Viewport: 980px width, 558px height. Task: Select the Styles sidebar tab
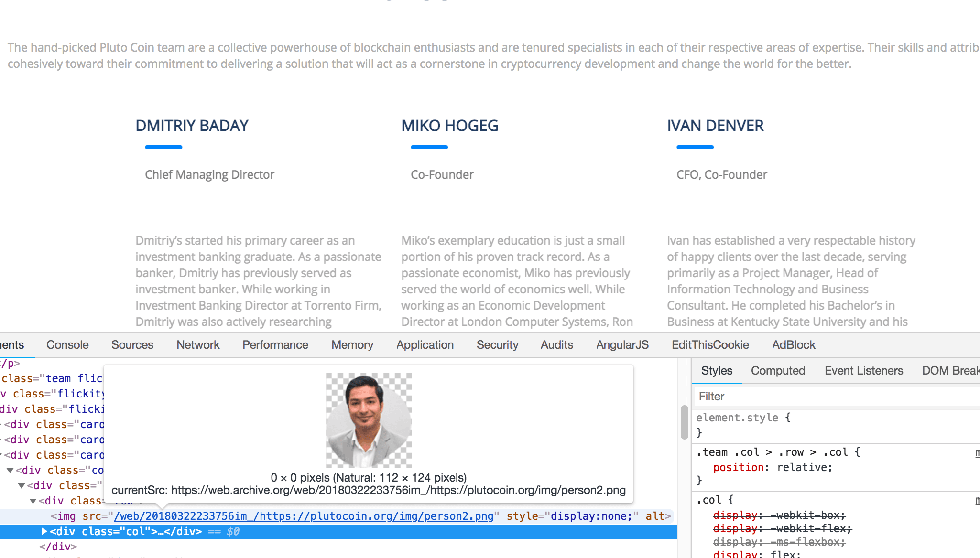(x=717, y=370)
